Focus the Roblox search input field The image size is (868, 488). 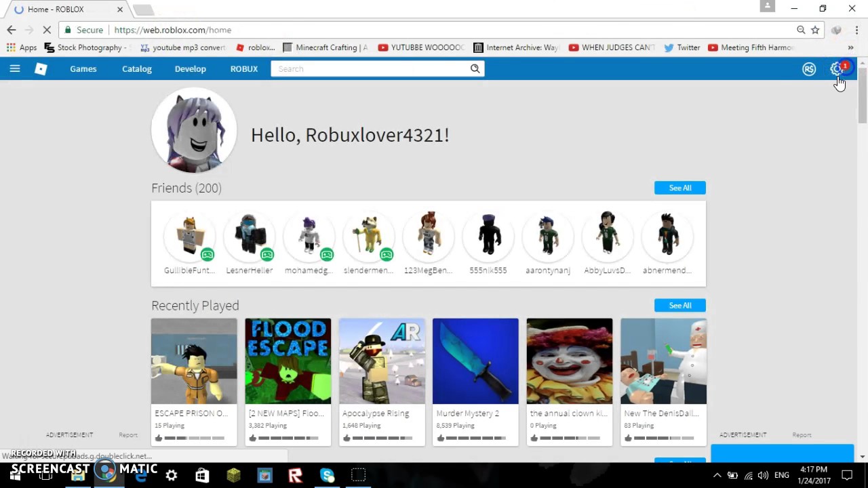pyautogui.click(x=370, y=68)
